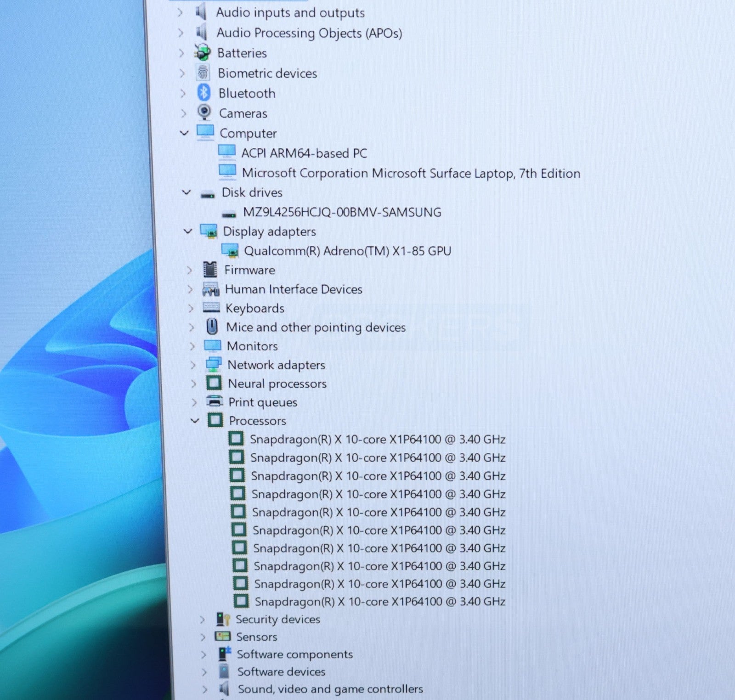The height and width of the screenshot is (700, 735).
Task: Click the Neural processors icon
Action: point(214,383)
